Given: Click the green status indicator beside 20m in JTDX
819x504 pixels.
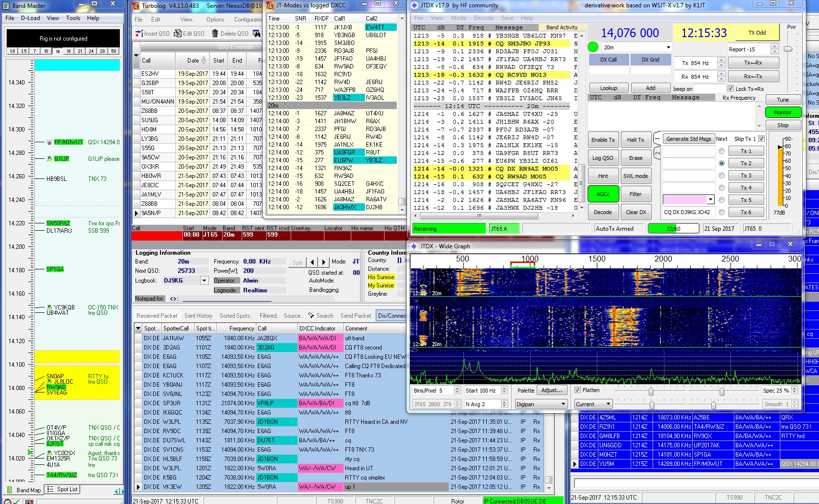Looking at the screenshot, I should pos(593,47).
